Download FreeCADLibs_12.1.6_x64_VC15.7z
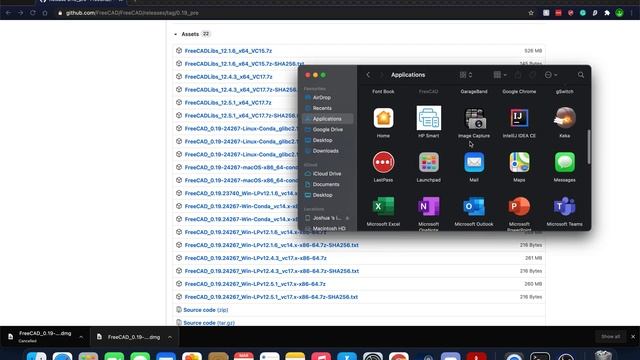The image size is (640, 360). [x=228, y=51]
